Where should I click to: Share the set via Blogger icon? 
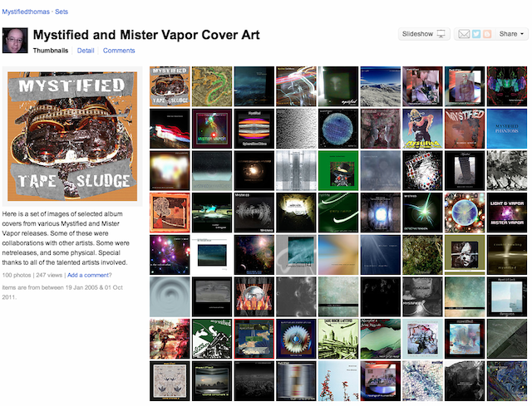point(487,34)
